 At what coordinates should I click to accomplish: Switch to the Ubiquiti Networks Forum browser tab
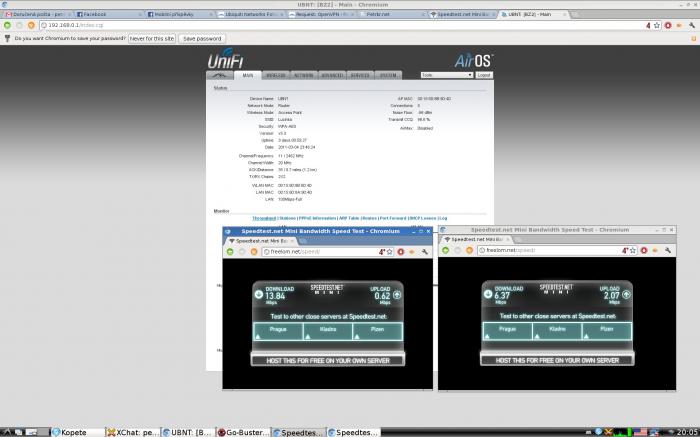pyautogui.click(x=251, y=15)
